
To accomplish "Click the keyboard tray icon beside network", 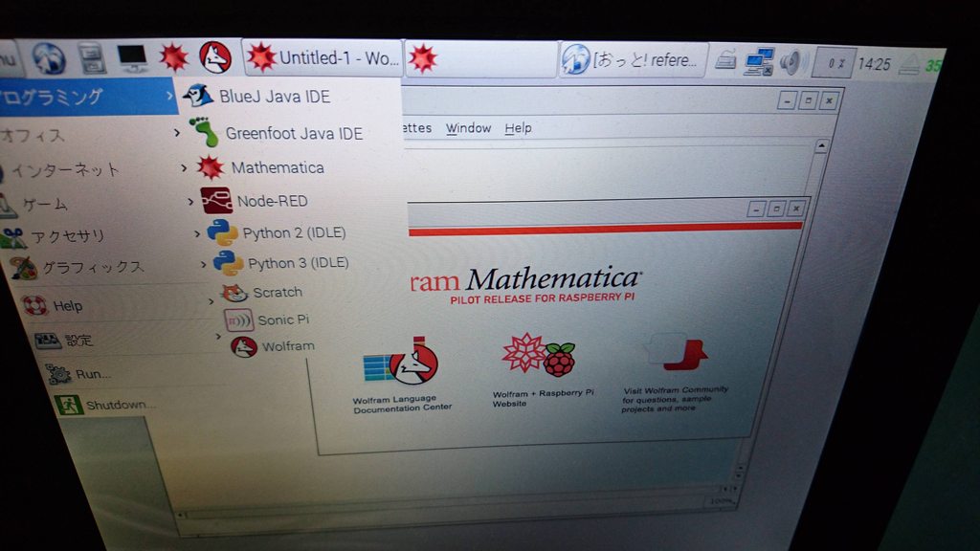I will 725,60.
